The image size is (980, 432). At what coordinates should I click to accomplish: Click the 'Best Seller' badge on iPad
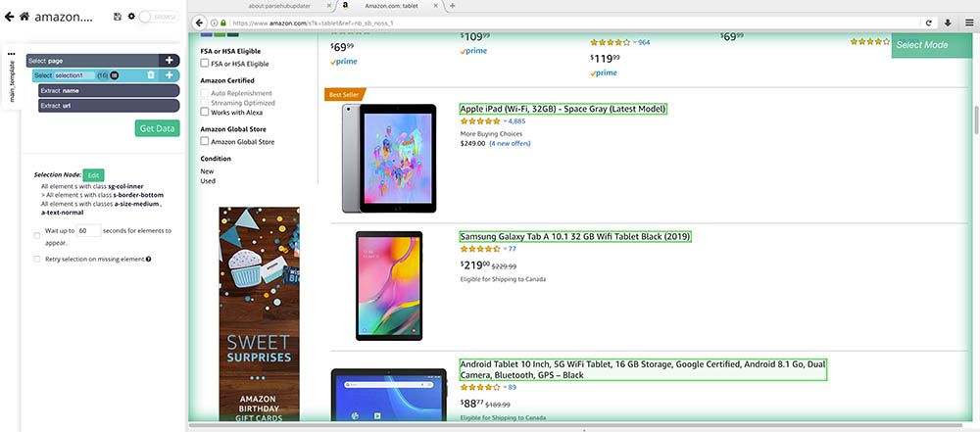pyautogui.click(x=344, y=94)
